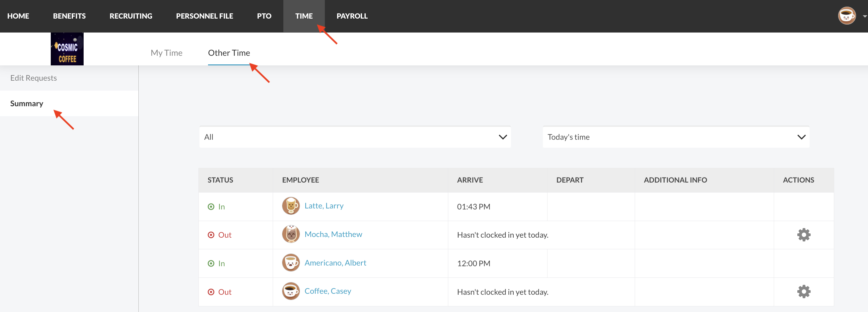Open the Payroll menu item

(352, 16)
